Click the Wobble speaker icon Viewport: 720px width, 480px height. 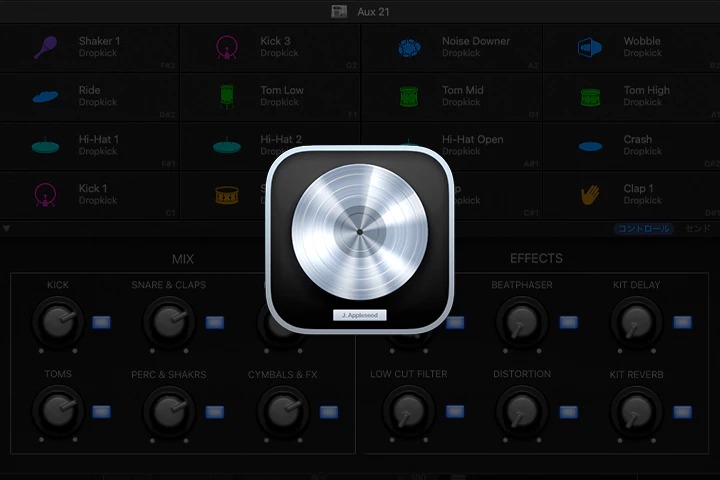click(590, 47)
